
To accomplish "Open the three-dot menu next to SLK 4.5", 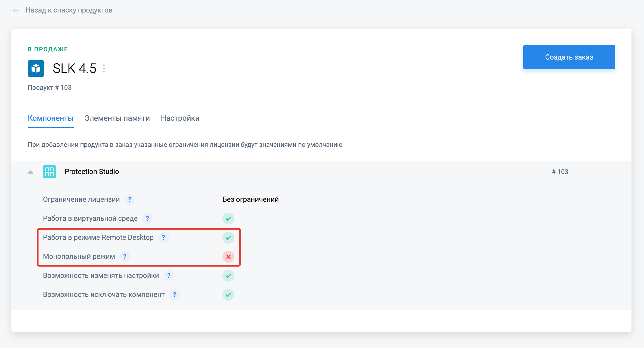I will tap(104, 69).
